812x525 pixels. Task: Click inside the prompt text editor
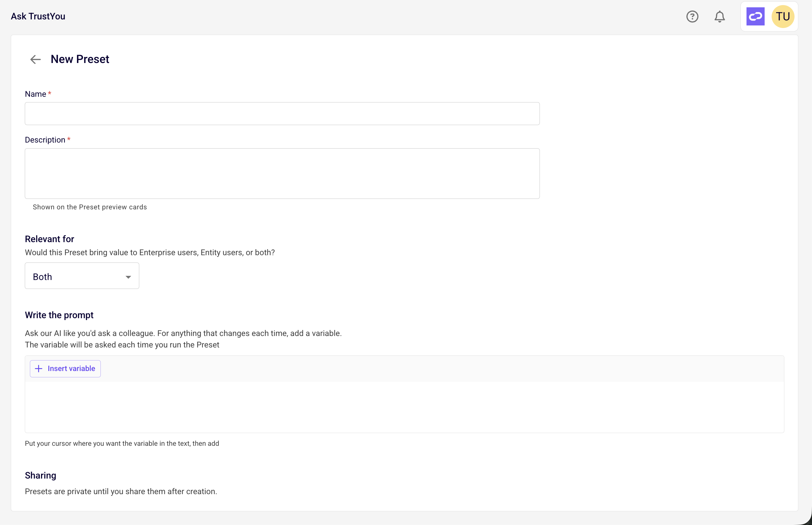(404, 407)
